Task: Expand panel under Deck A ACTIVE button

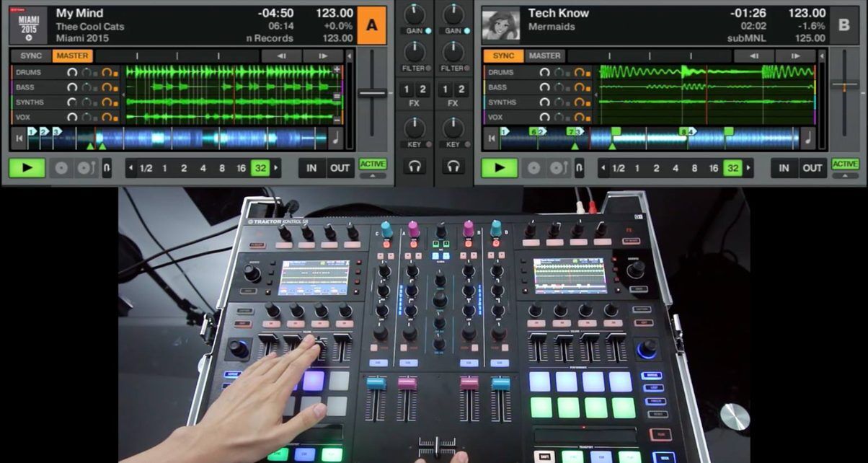Action: tap(373, 175)
